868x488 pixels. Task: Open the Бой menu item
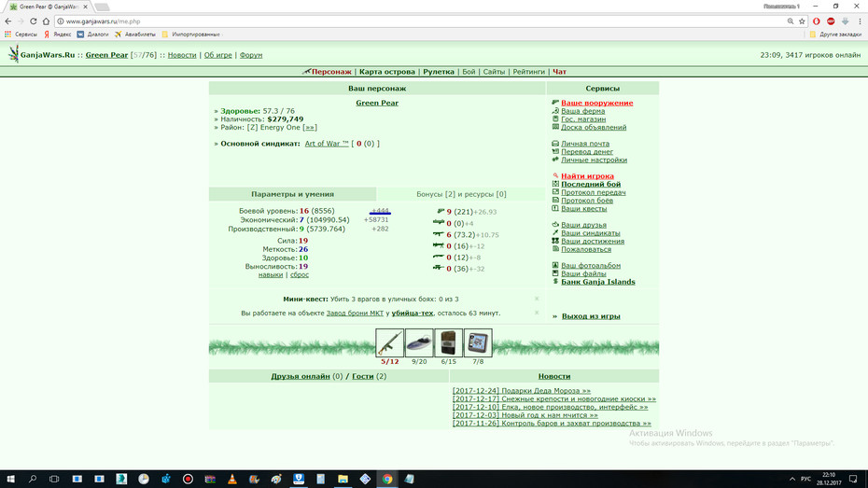coord(469,71)
